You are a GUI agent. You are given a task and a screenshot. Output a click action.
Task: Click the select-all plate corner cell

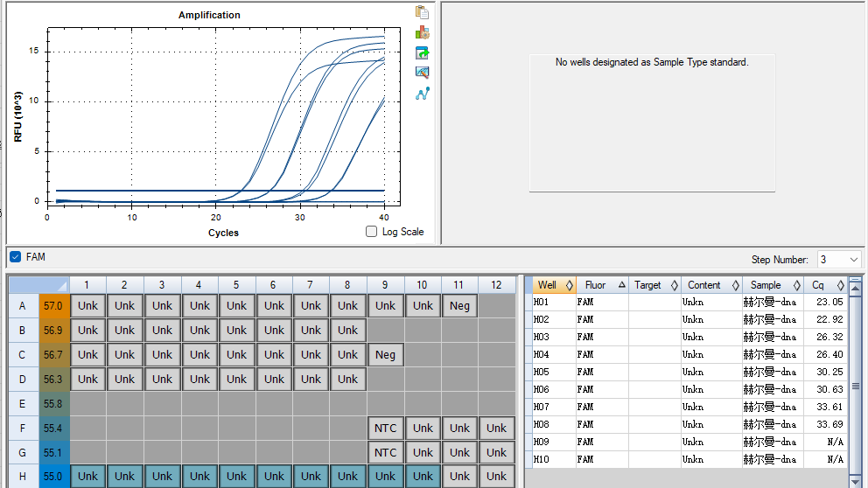tap(38, 285)
